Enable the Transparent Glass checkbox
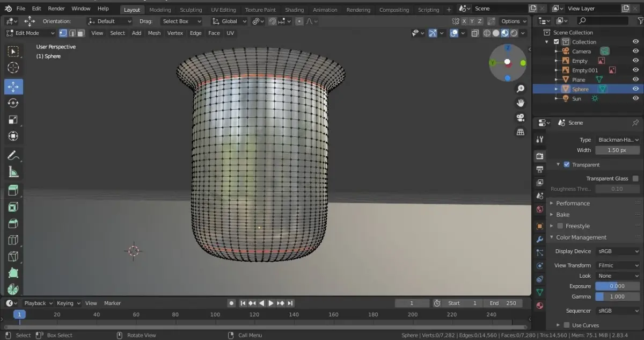644x340 pixels. coord(635,178)
